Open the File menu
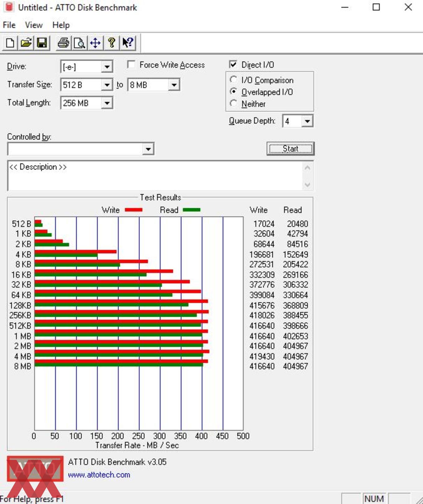423x504 pixels. [9, 25]
